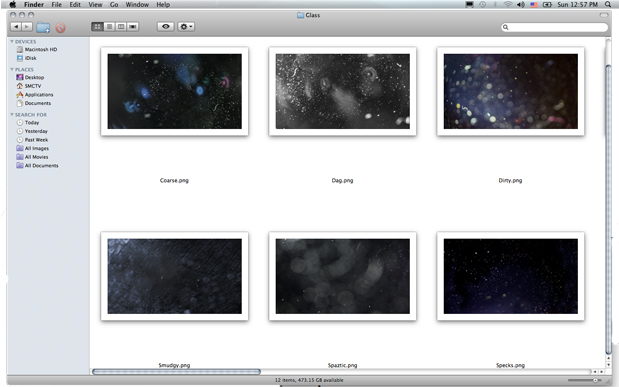Screen dimensions: 619x387
Task: Collapse the DEVICES sidebar section
Action: click(12, 41)
